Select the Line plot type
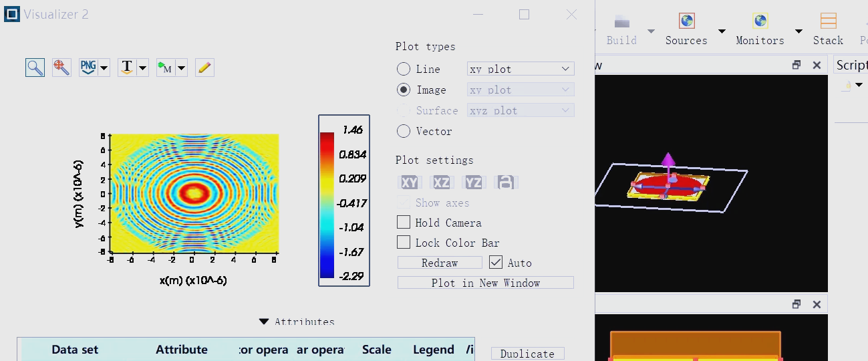The width and height of the screenshot is (868, 361). point(404,69)
